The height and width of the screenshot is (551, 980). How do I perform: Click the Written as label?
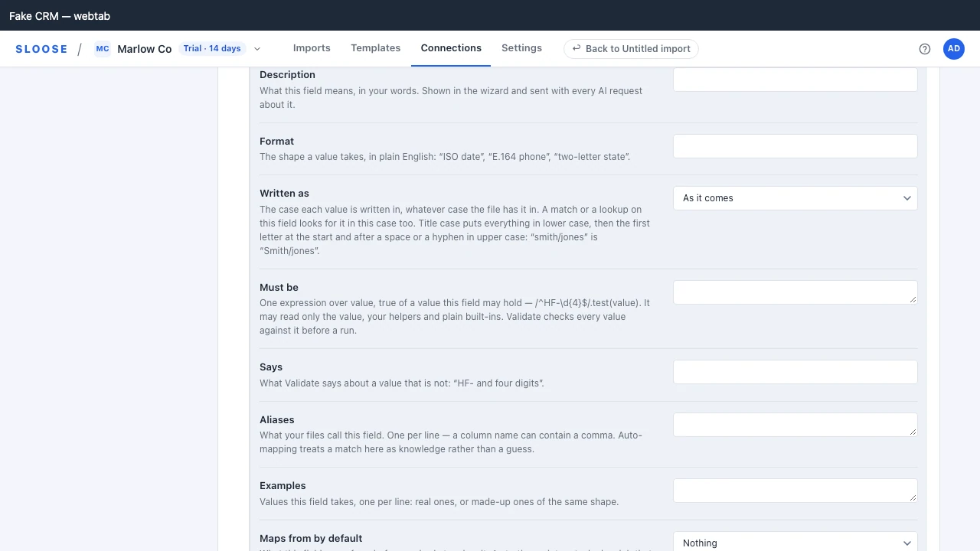coord(284,194)
